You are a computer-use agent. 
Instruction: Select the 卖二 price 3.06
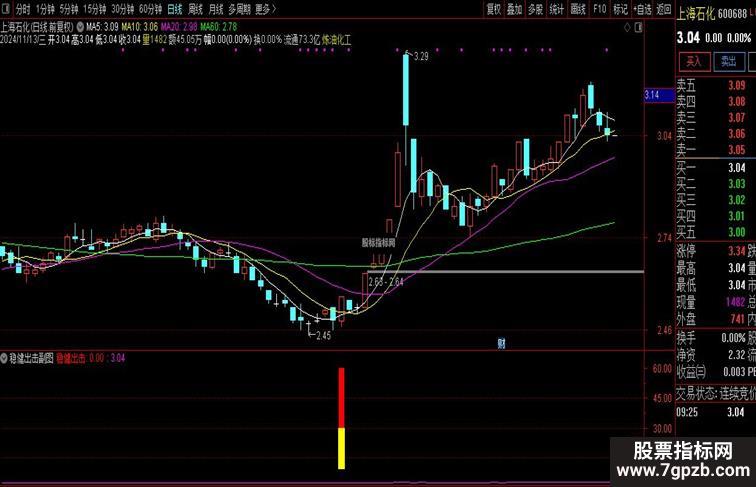pos(736,134)
